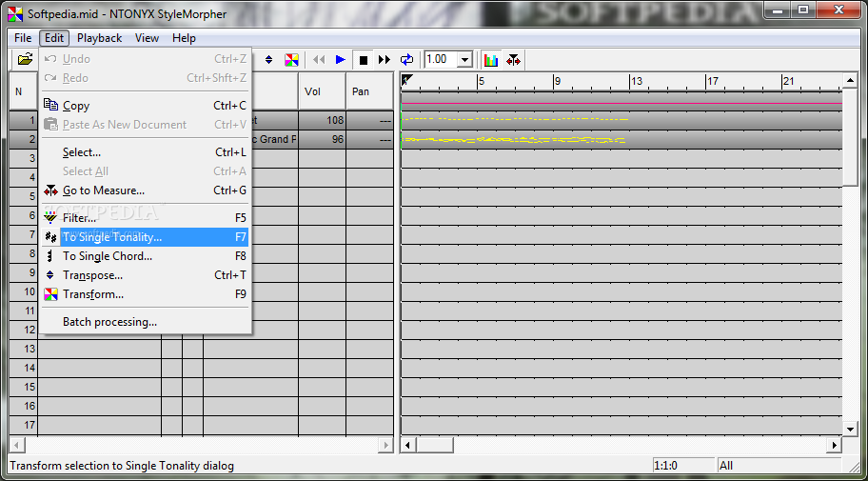Click the colored bars mixer toolbar icon
Viewport: 868px width, 481px height.
tap(491, 60)
